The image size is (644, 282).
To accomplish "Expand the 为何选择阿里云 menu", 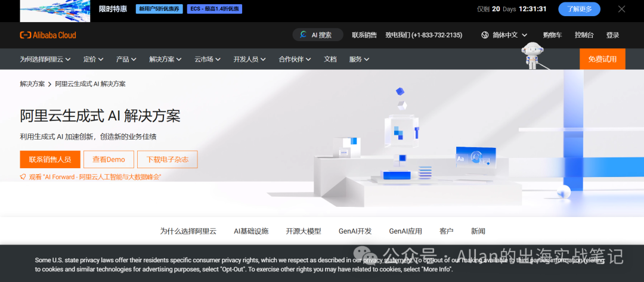I will point(45,59).
